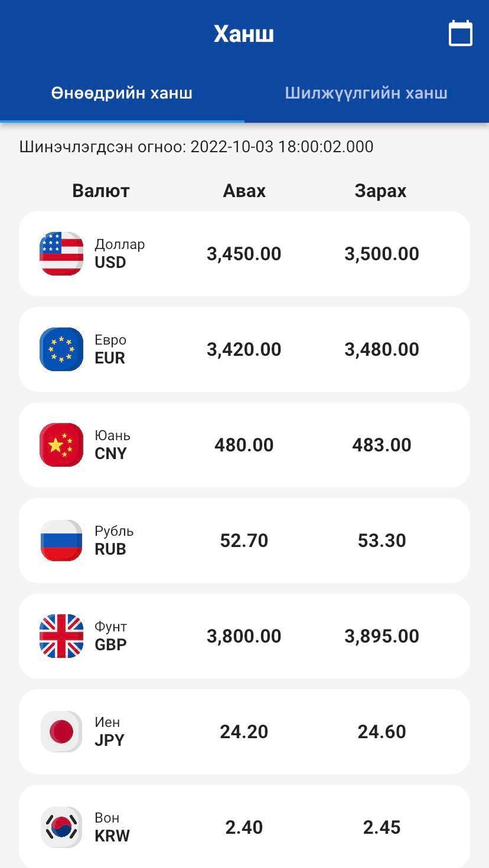Tap the United Kingdom flag icon
The width and height of the screenshot is (489, 868).
click(x=61, y=636)
